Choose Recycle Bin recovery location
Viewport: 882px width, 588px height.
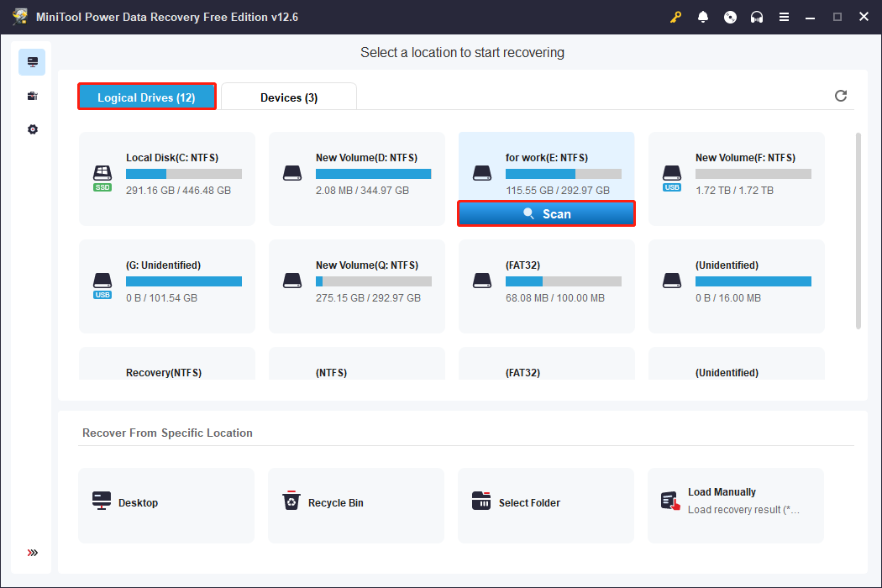pyautogui.click(x=355, y=503)
